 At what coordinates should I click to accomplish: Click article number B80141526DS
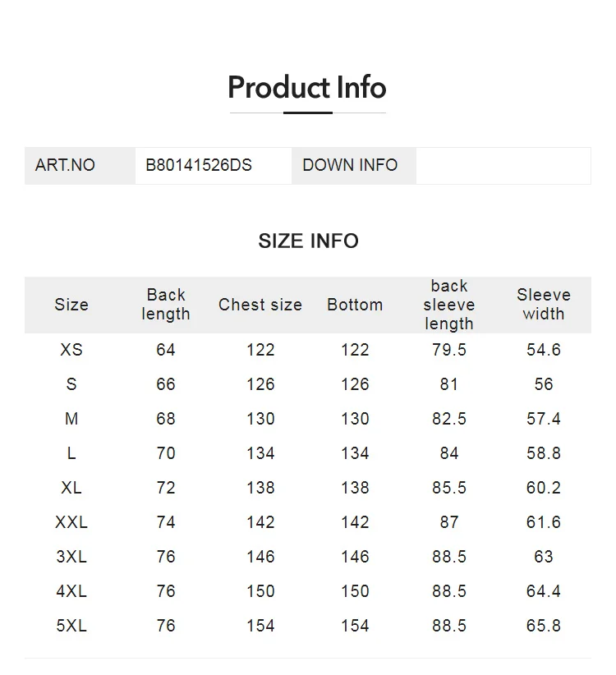pyautogui.click(x=199, y=165)
